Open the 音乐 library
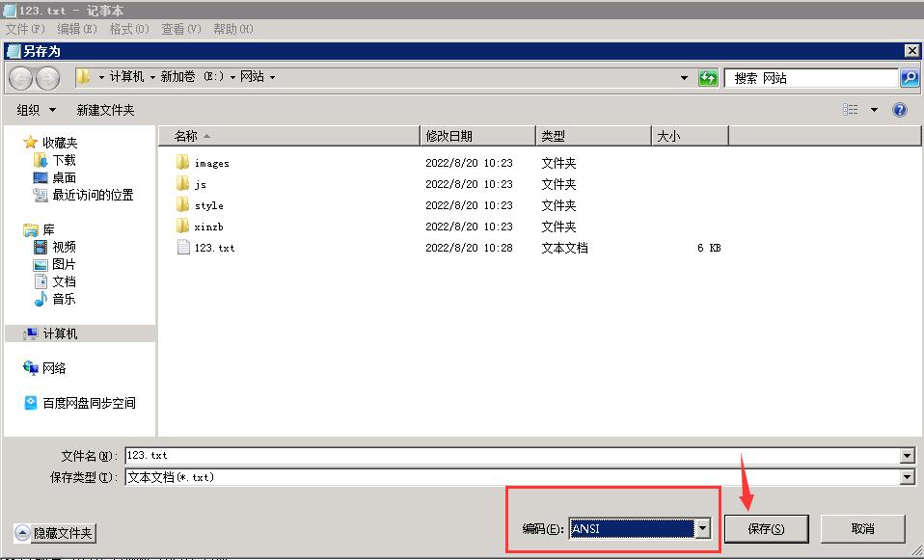Image resolution: width=924 pixels, height=560 pixels. pyautogui.click(x=55, y=299)
